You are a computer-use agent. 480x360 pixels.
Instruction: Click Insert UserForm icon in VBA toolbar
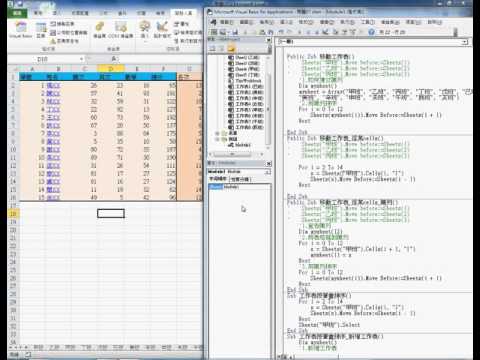click(x=223, y=32)
